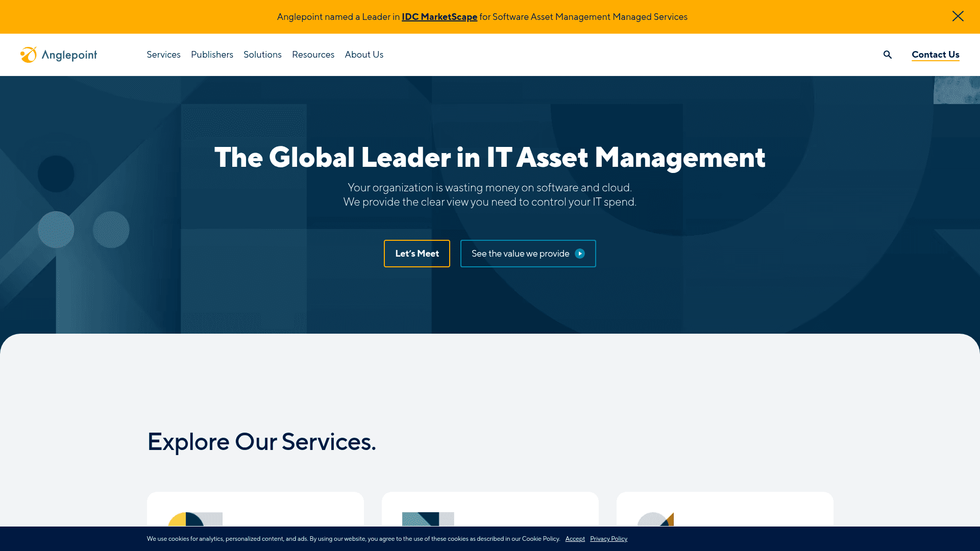Viewport: 980px width, 551px height.
Task: Open the Privacy Policy
Action: (608, 539)
